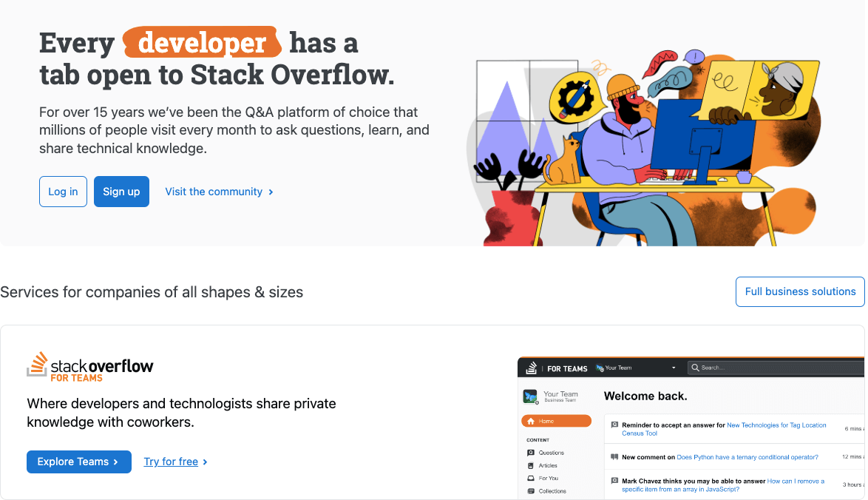Click Explore Teams

(78, 462)
